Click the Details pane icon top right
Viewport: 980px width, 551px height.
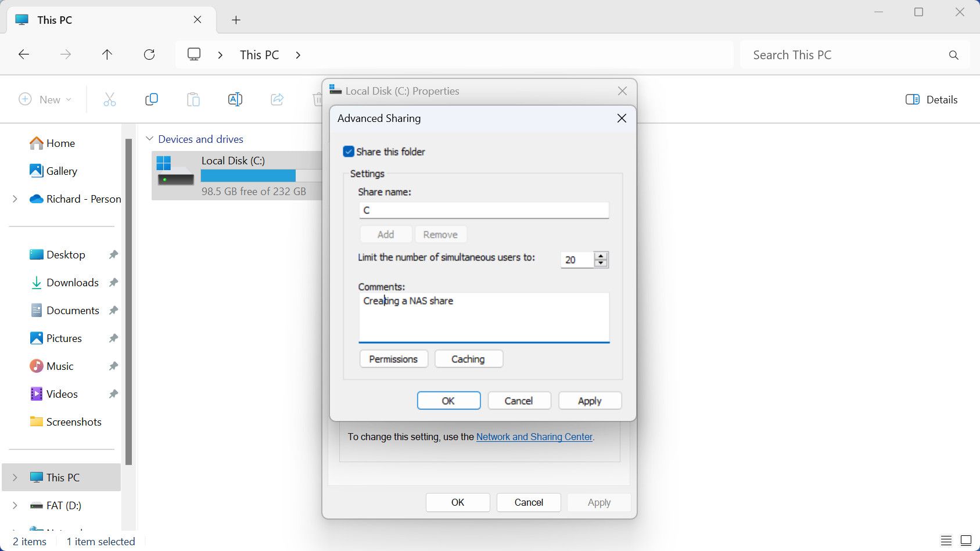(913, 99)
